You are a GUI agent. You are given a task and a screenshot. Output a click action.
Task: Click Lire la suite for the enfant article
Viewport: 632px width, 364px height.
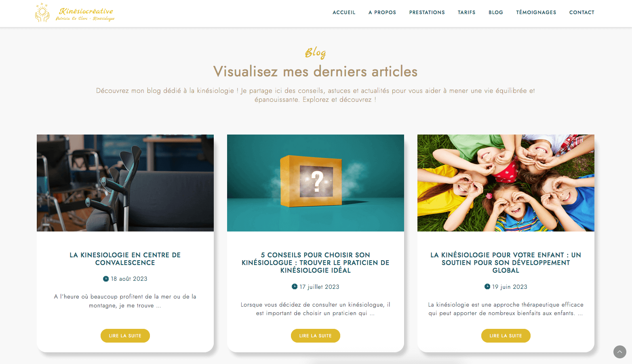click(506, 336)
